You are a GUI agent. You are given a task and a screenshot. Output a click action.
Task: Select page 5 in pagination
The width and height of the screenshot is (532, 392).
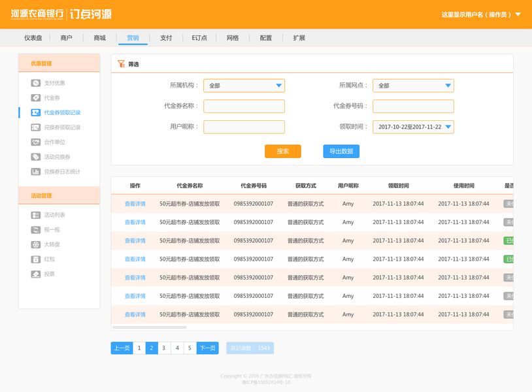click(x=190, y=348)
